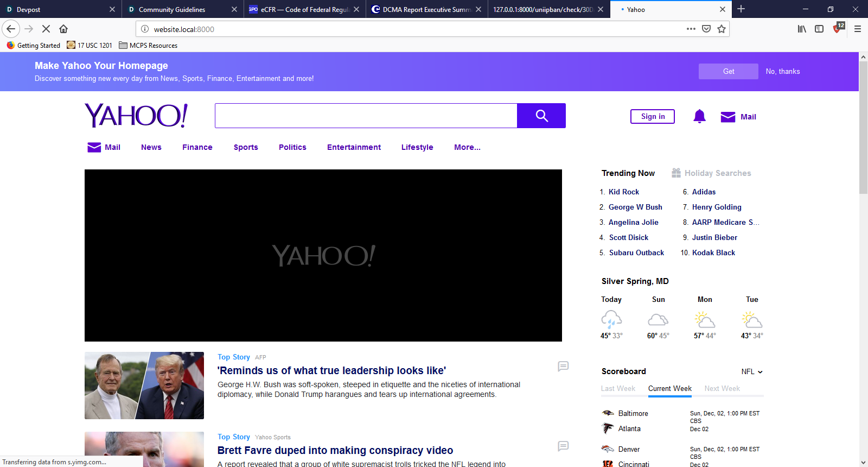868x467 pixels.
Task: Click the Baltimore Ravens team logo
Action: (608, 413)
